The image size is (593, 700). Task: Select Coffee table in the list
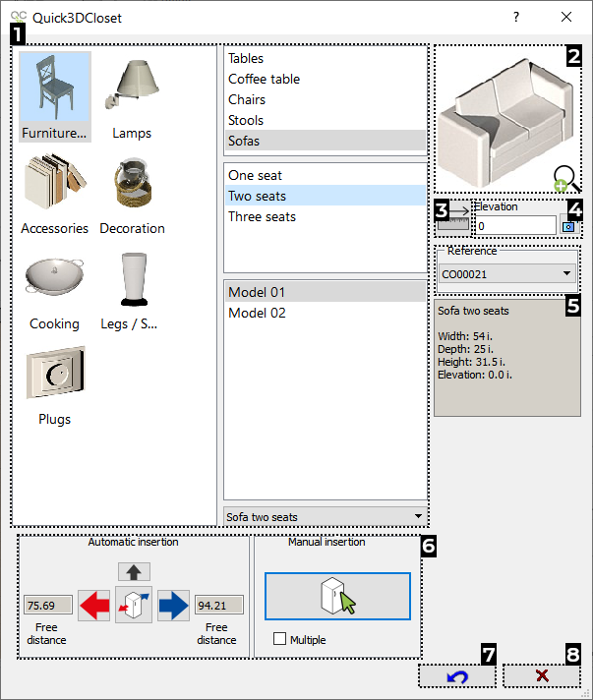click(x=326, y=79)
